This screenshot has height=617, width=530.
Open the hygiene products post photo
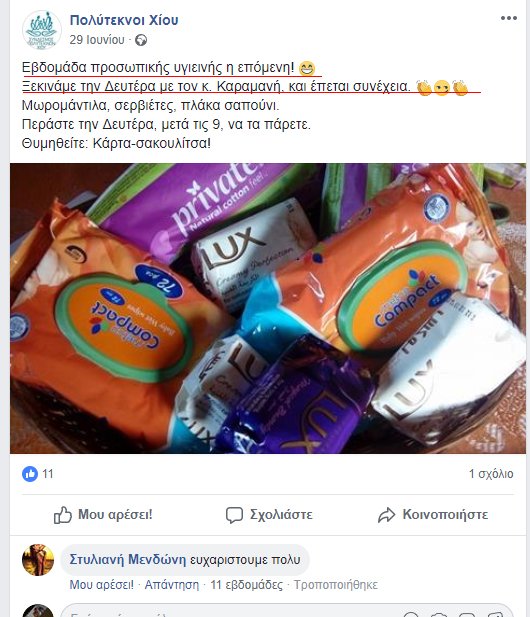[x=268, y=308]
